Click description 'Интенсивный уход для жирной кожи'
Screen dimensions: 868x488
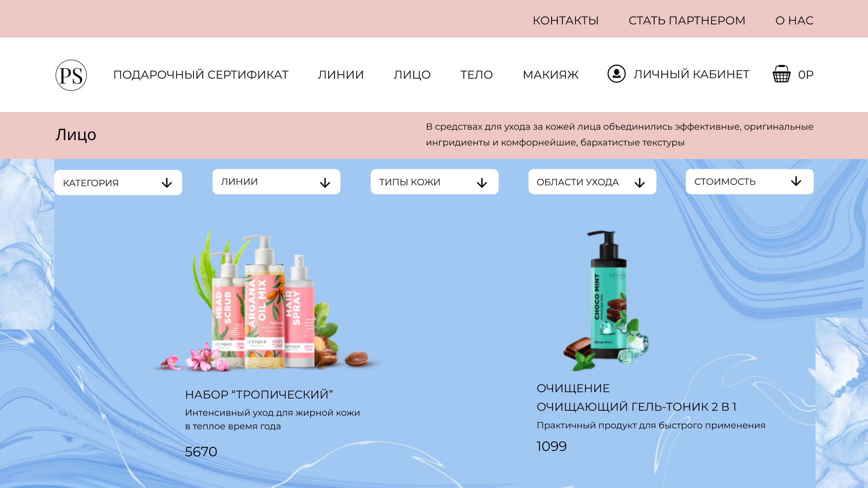click(273, 413)
